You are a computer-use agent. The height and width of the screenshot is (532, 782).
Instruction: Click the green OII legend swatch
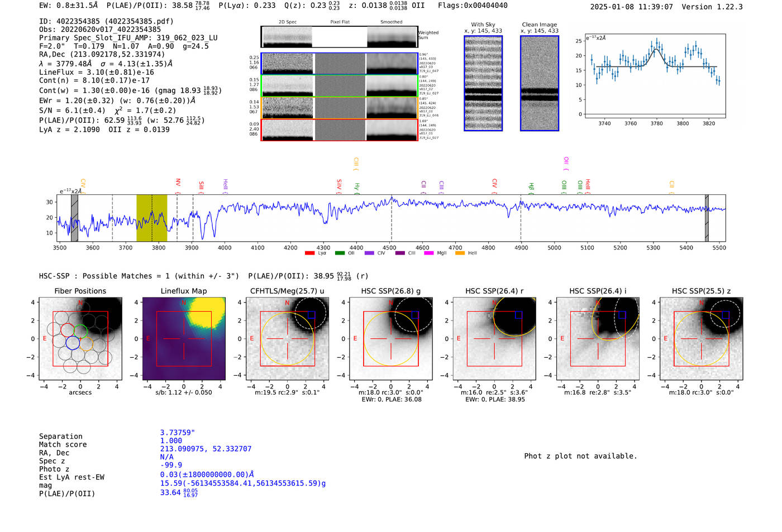pos(340,253)
